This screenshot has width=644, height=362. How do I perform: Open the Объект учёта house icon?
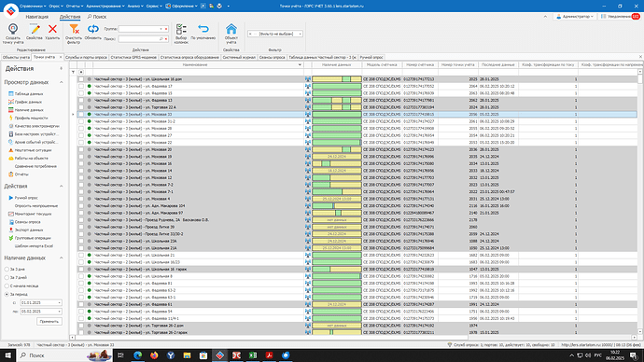(x=231, y=29)
